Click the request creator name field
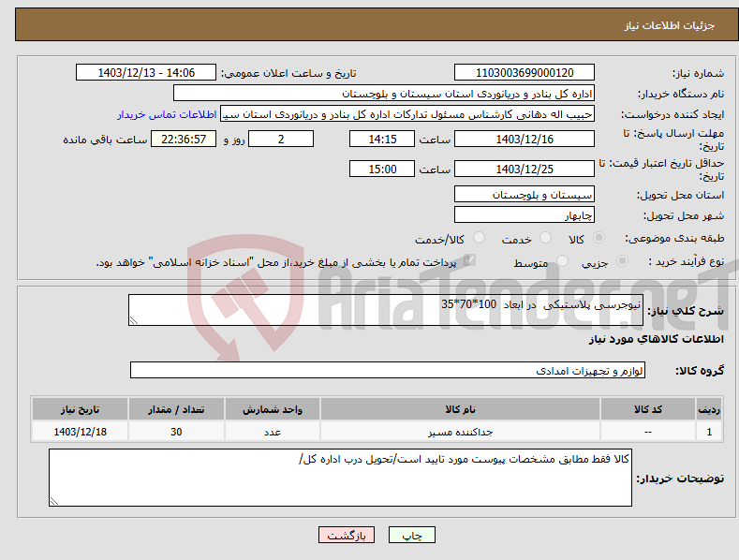This screenshot has width=739, height=560. (407, 114)
